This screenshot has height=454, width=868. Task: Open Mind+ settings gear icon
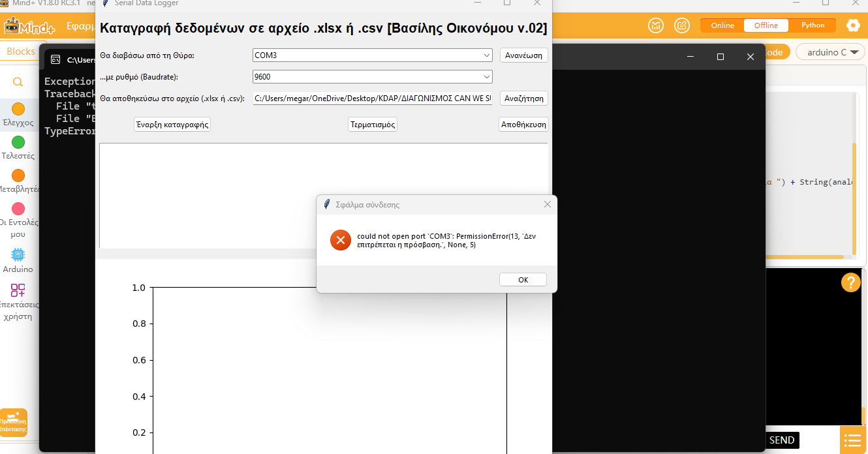tap(852, 25)
